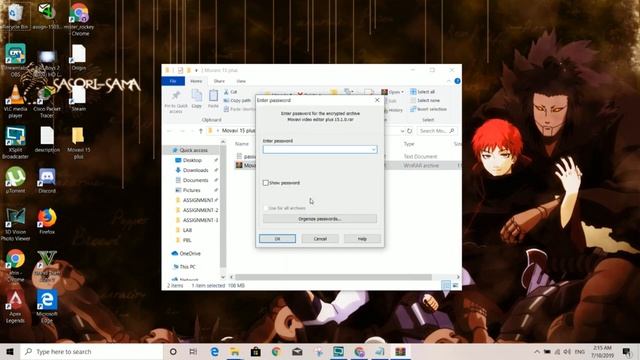
Task: Open the notification center icon
Action: tap(627, 351)
